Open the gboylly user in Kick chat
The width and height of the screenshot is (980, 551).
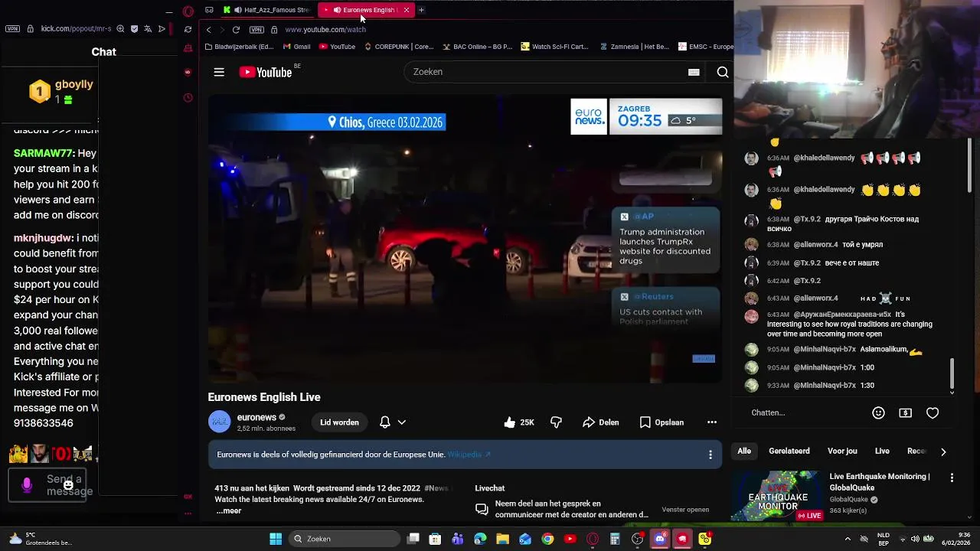(74, 85)
